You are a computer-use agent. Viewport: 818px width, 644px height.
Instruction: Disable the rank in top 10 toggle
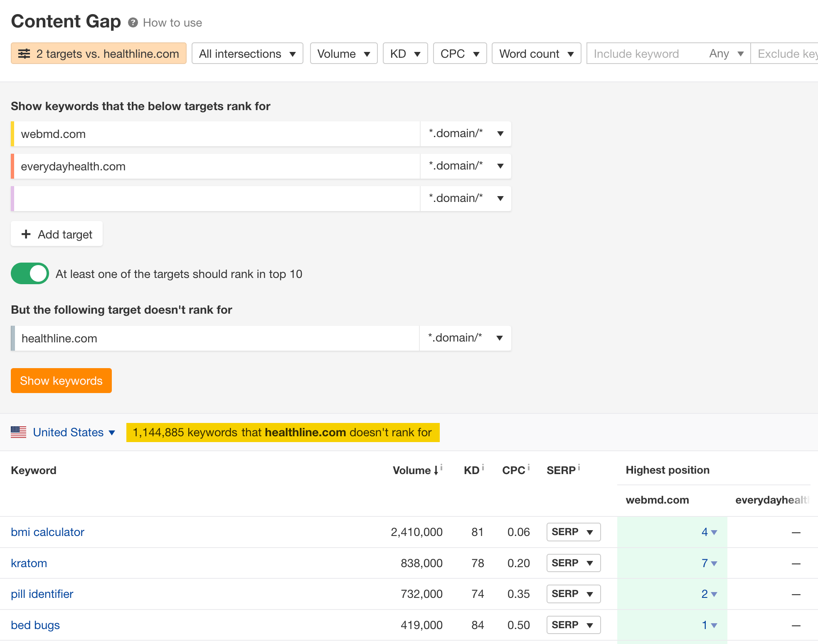(x=30, y=273)
